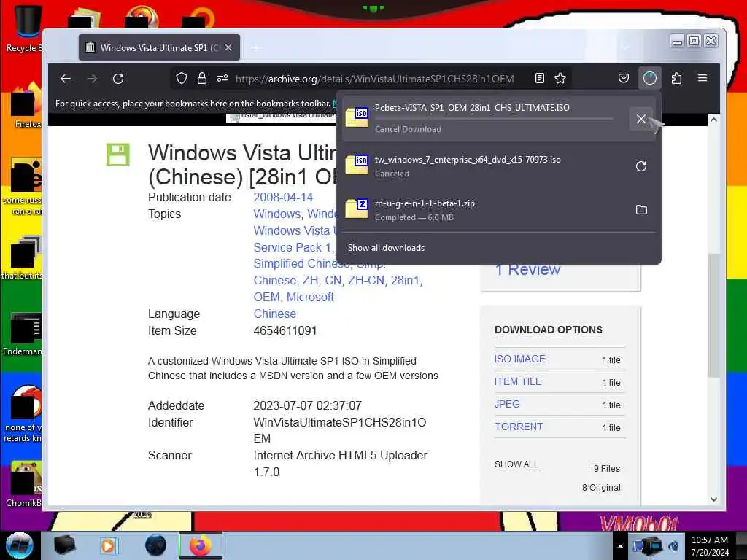Screen dimensions: 747x560
Task: Open the 28in1 topic link
Action: tap(405, 280)
